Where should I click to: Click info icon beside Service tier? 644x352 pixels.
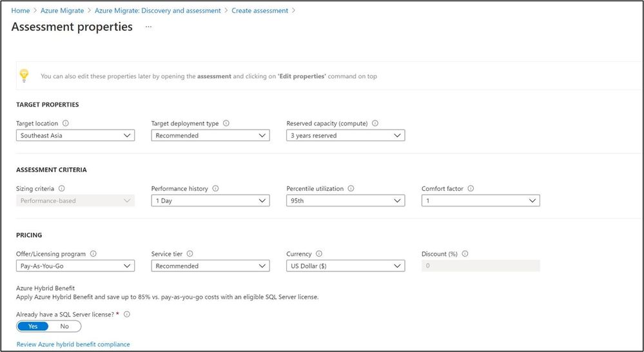click(190, 254)
